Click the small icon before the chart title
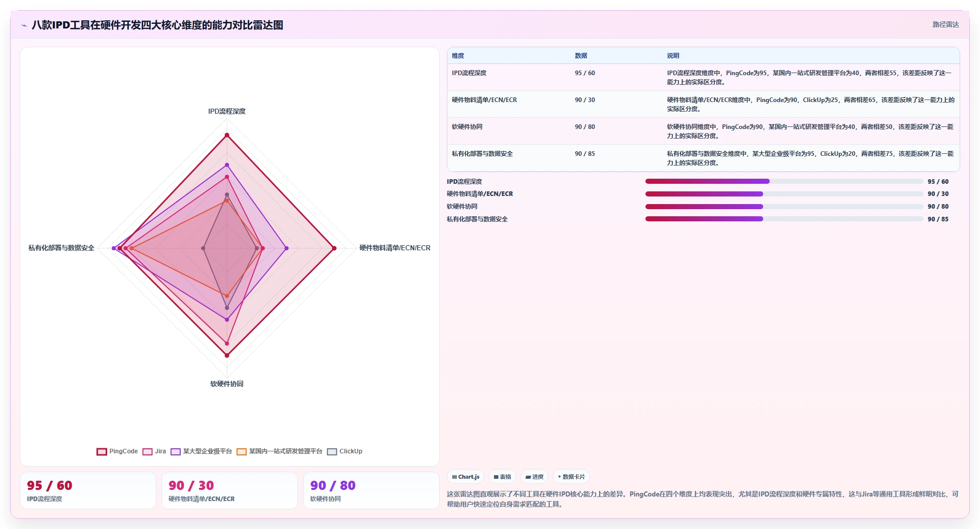 click(x=24, y=25)
